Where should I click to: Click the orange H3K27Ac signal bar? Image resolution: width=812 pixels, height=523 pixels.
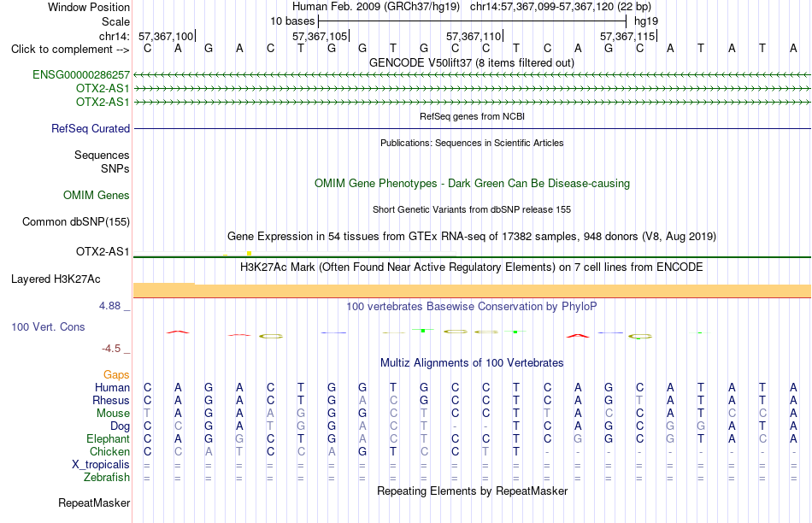tap(472, 291)
